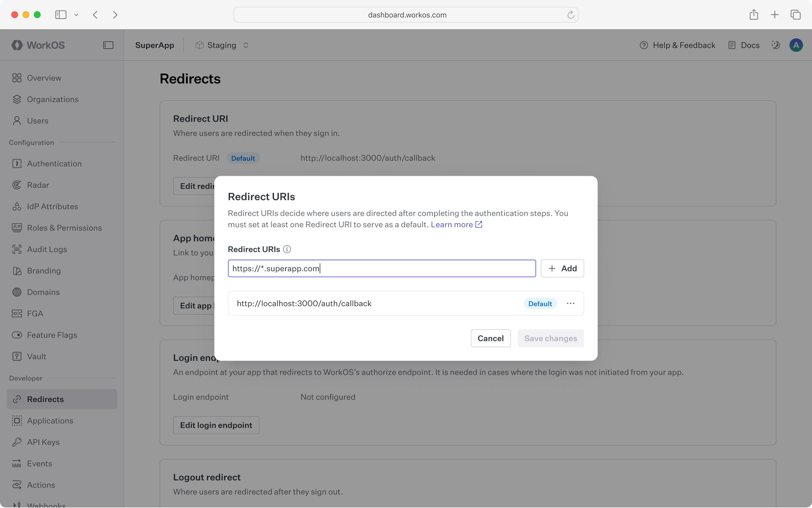This screenshot has width=812, height=508.
Task: Expand the Staging environment switcher
Action: pos(222,45)
